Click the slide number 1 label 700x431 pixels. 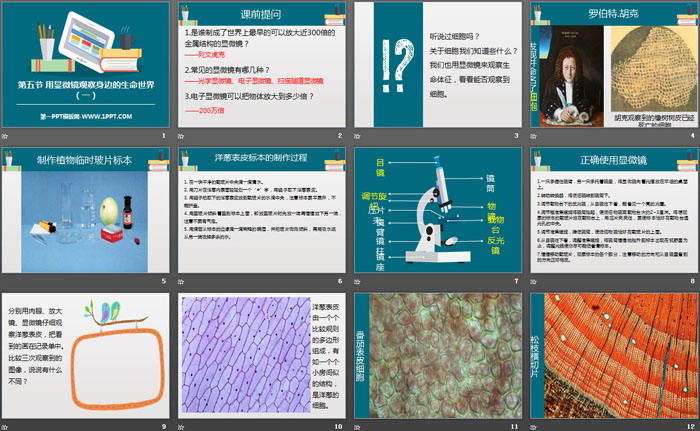point(164,135)
